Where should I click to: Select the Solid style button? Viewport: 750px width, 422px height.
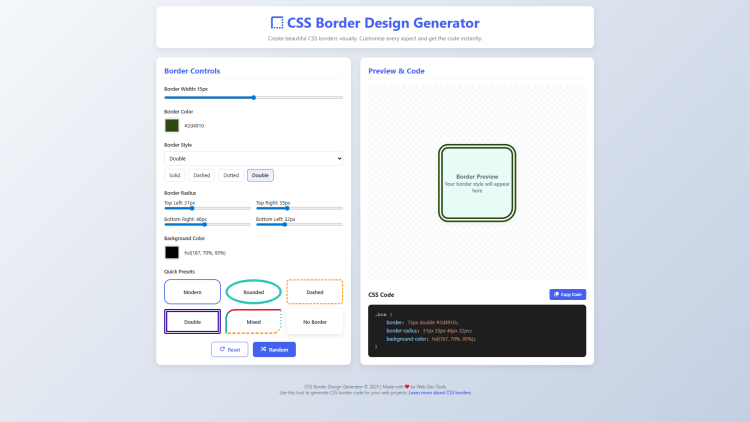coord(175,175)
